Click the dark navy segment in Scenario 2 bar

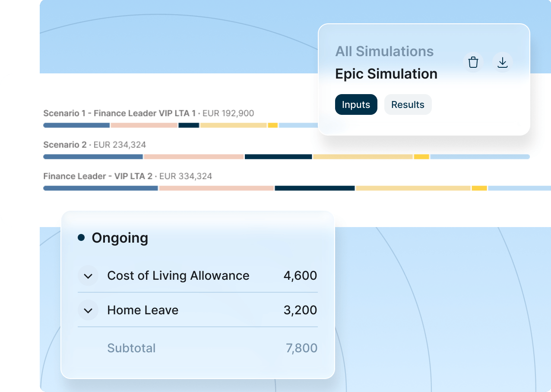click(x=278, y=157)
